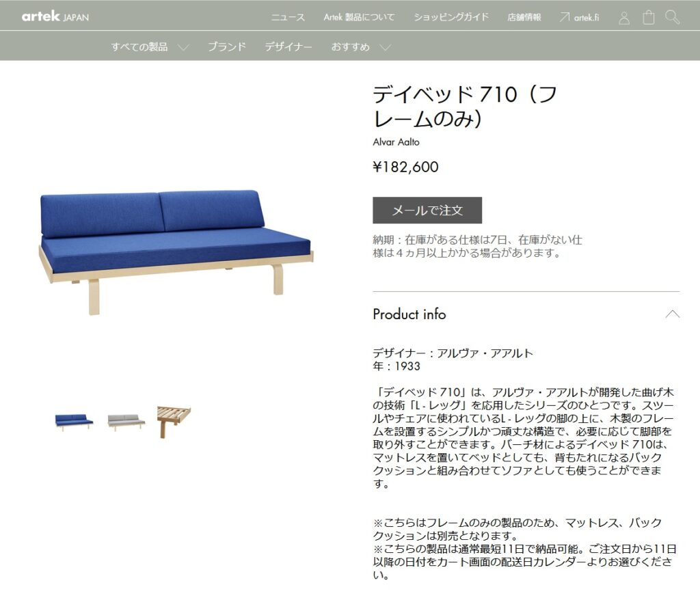Viewport: 700px width, 598px height.
Task: Open the 店舗情報 menu item
Action: [x=524, y=17]
